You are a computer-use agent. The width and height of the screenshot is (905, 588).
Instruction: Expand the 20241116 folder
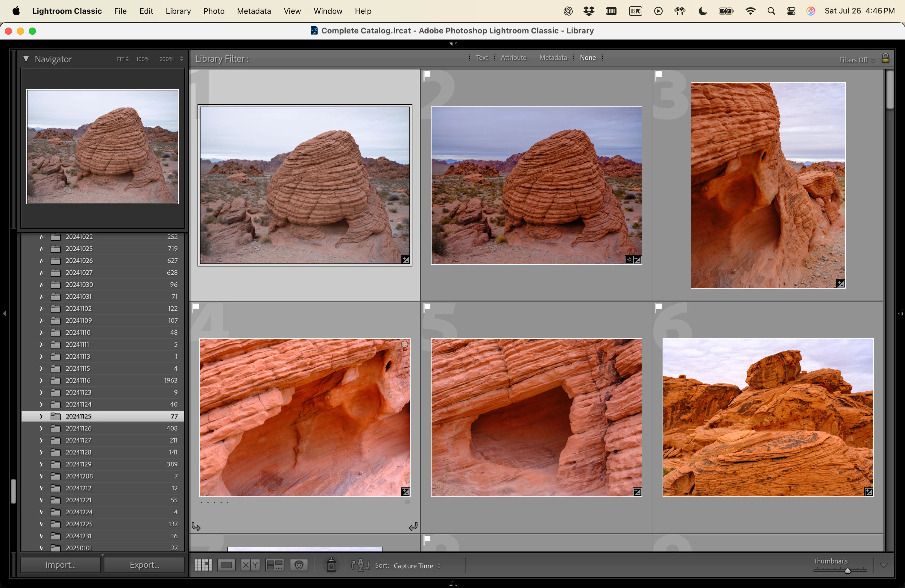coord(42,380)
